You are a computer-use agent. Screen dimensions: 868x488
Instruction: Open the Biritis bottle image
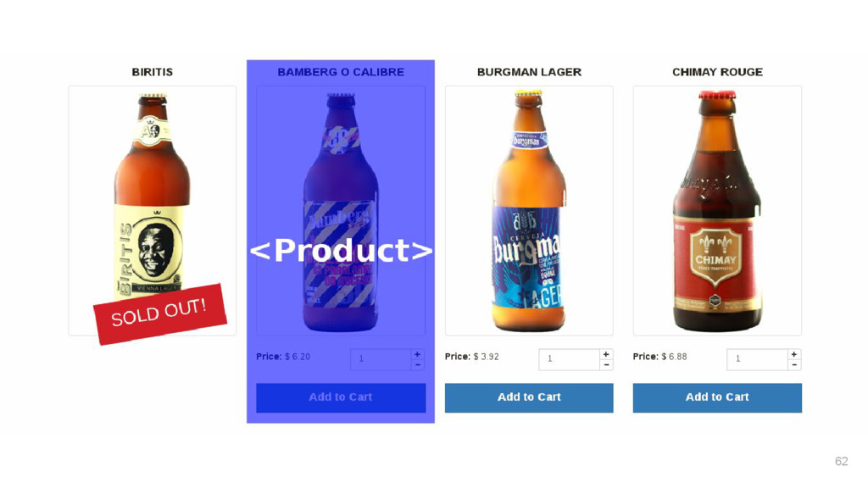[153, 211]
